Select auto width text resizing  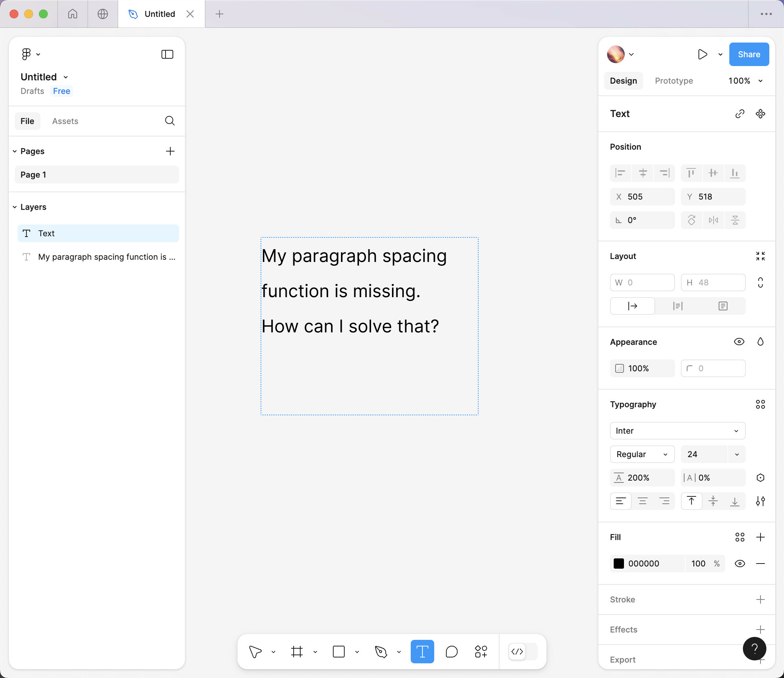coord(632,306)
